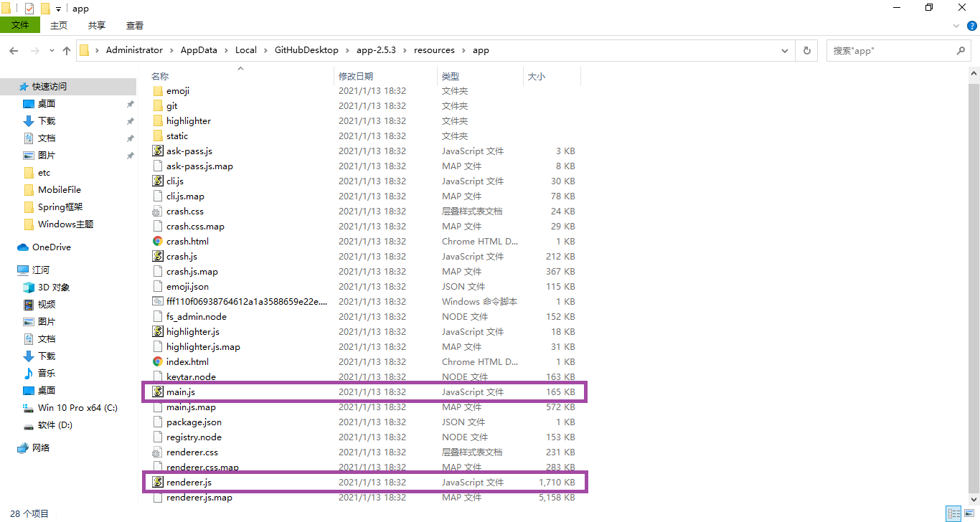Open the breadcrumb chevron after GitHubDesktop
The image size is (980, 522).
[x=346, y=50]
